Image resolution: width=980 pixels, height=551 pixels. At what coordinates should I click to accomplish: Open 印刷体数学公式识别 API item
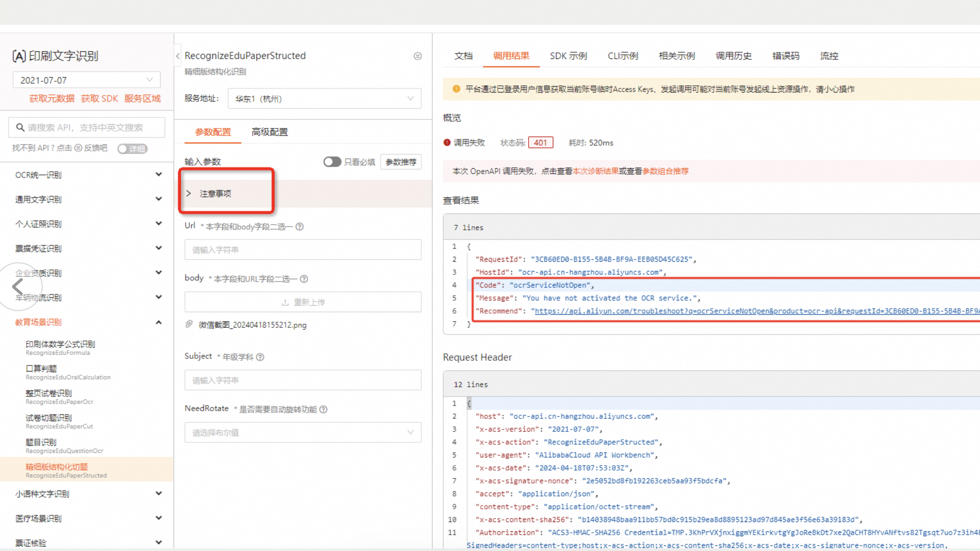click(60, 348)
